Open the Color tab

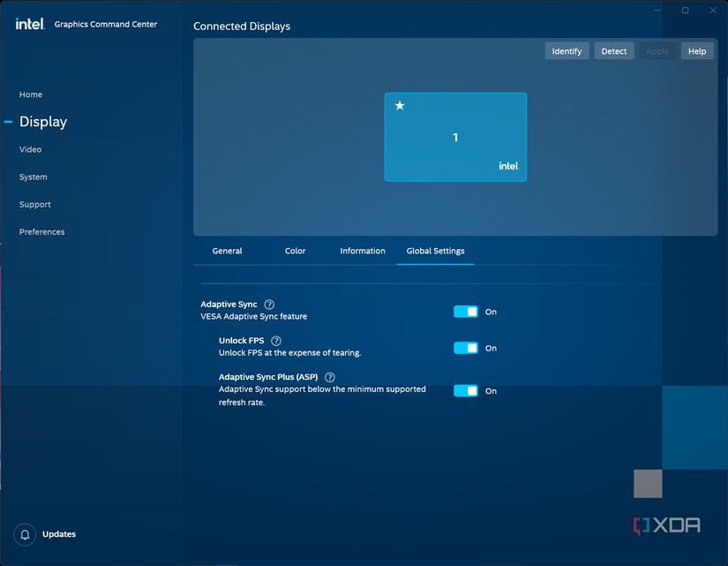point(295,251)
